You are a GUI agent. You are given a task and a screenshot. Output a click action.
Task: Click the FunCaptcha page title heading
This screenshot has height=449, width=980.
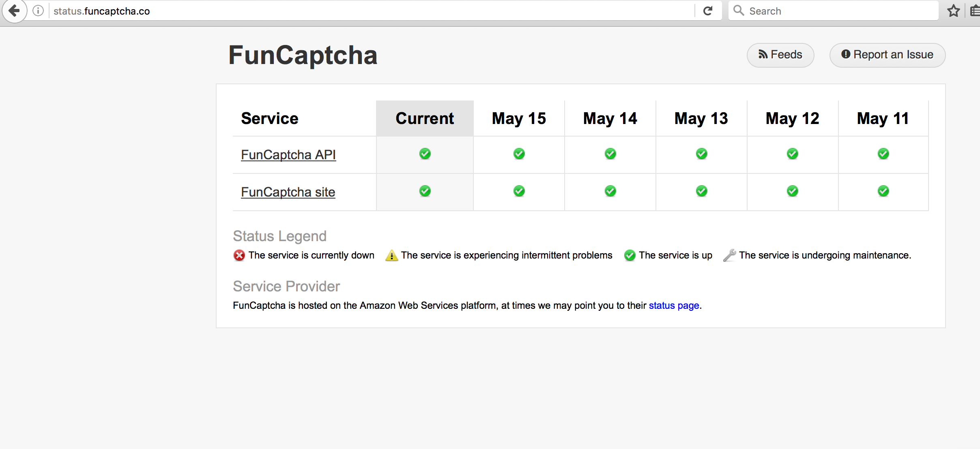(x=303, y=55)
